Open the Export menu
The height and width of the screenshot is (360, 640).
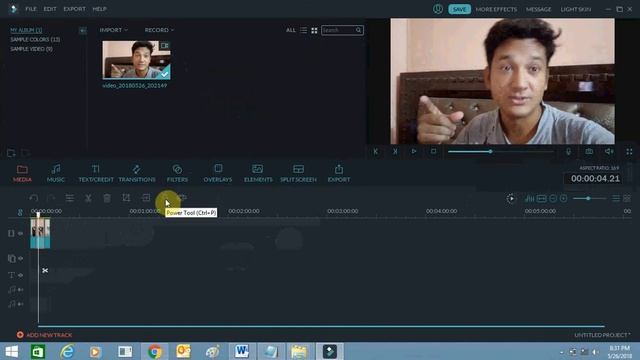coord(74,9)
